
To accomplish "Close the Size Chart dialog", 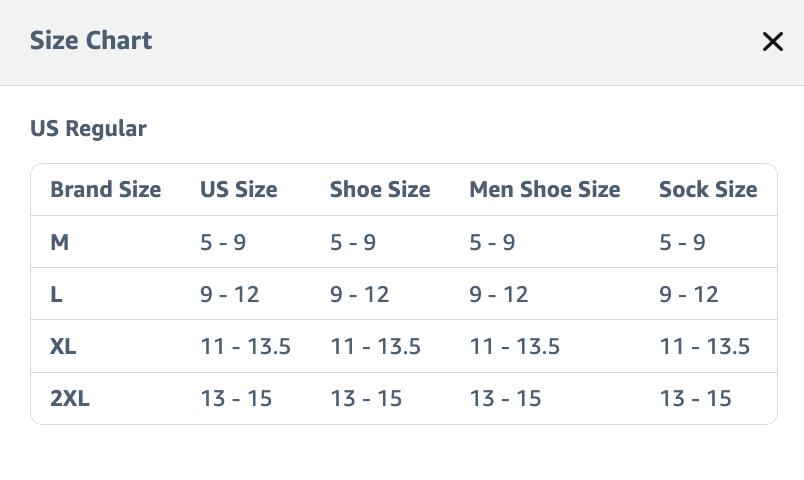I will 772,41.
